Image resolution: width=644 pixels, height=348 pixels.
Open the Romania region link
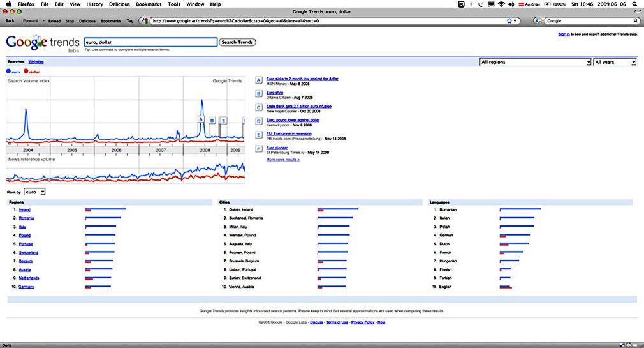point(26,218)
